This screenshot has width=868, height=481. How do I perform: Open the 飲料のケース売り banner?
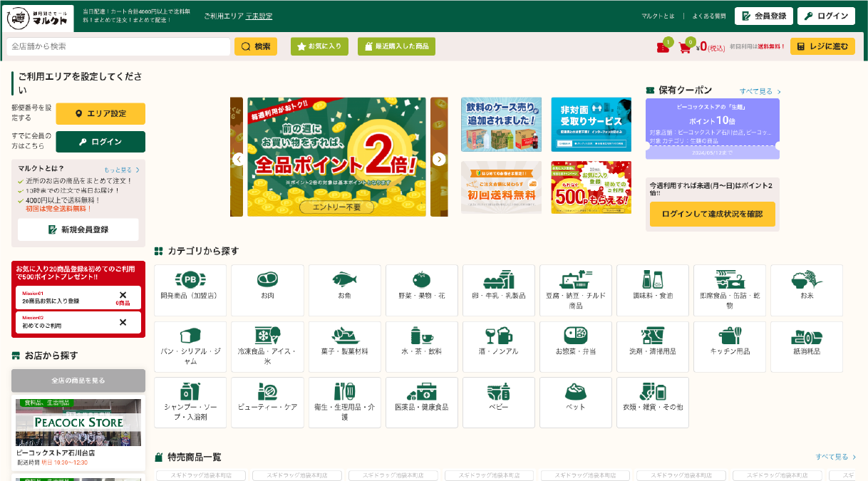[x=501, y=125]
